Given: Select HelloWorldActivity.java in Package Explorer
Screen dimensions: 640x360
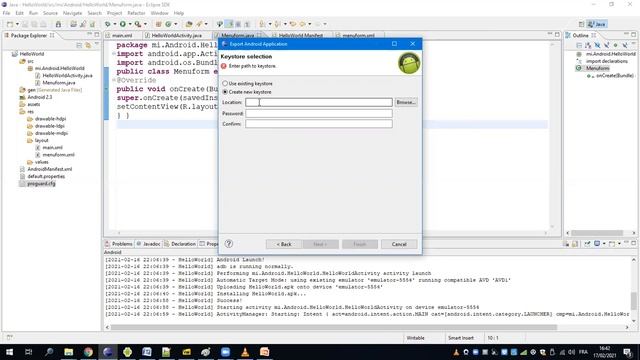Looking at the screenshot, I should tap(67, 76).
